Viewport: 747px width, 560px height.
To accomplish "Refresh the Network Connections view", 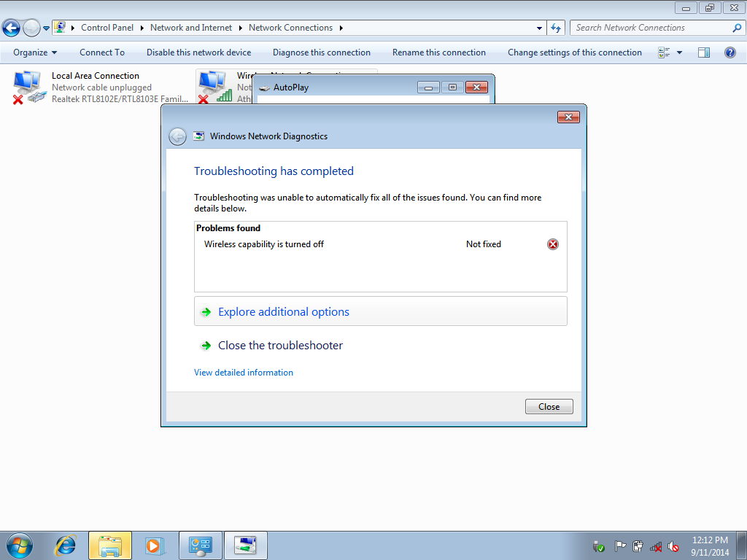I will coord(556,28).
